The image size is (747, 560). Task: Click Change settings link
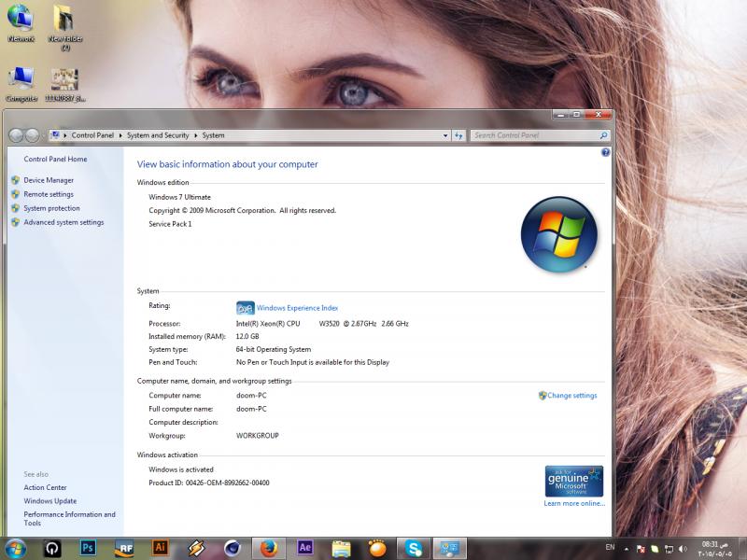click(572, 395)
